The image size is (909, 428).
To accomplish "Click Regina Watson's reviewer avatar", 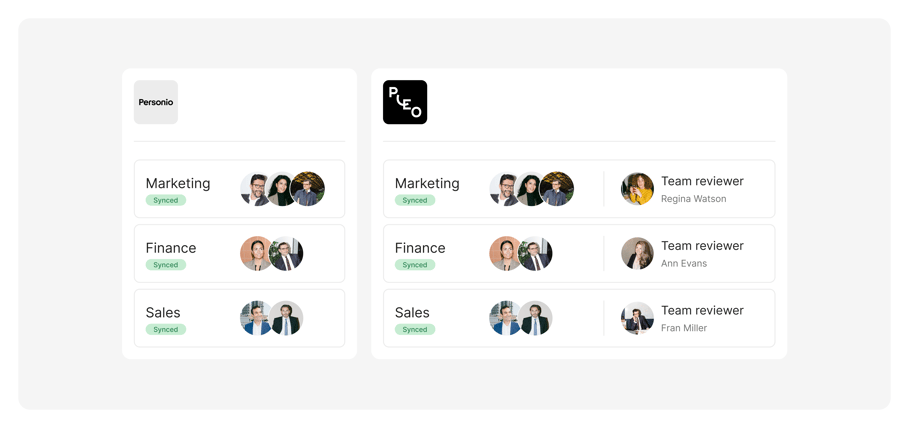I will coord(637,189).
